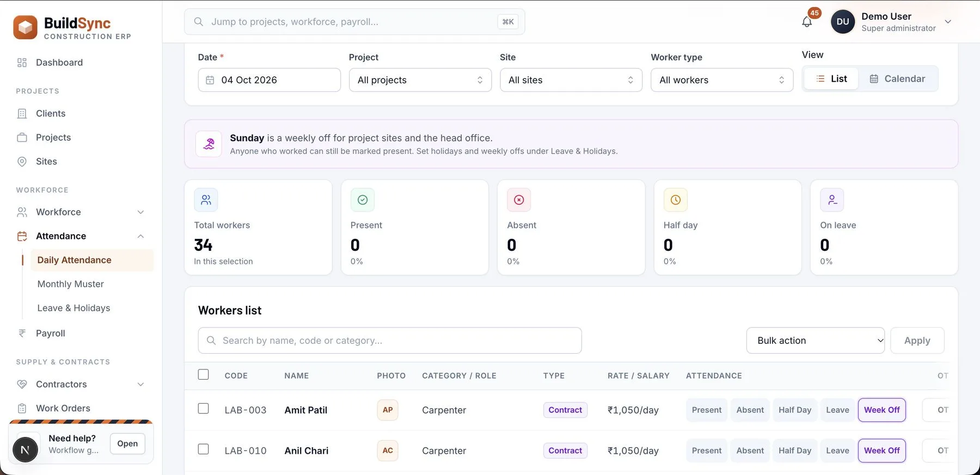This screenshot has width=980, height=475.
Task: Click the Sites location pin icon
Action: coord(22,162)
